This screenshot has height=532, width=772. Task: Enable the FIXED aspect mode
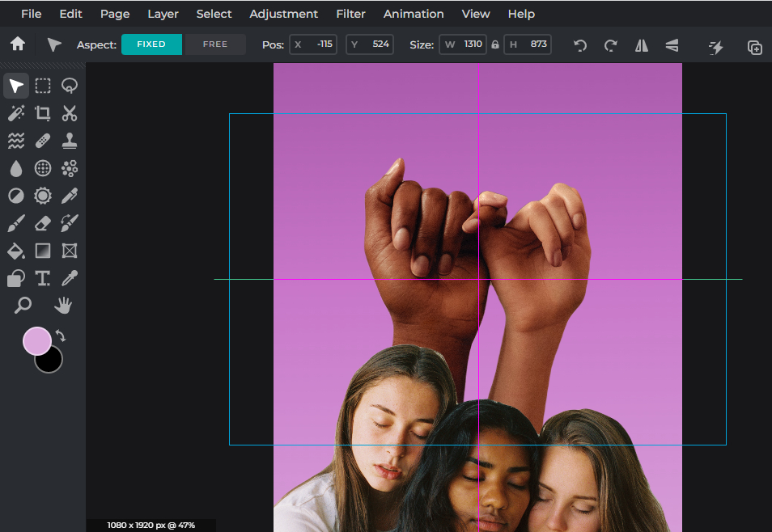[151, 44]
